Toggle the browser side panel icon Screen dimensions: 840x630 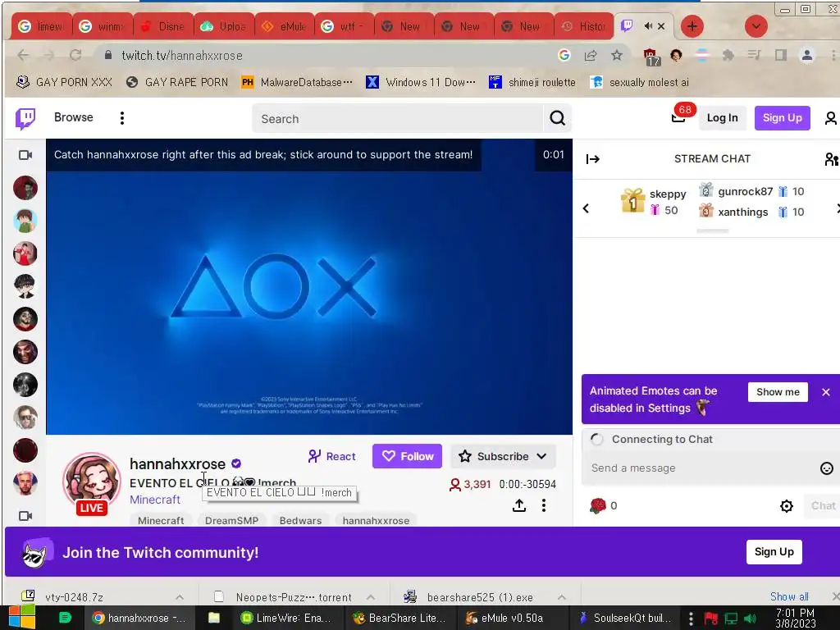click(781, 55)
